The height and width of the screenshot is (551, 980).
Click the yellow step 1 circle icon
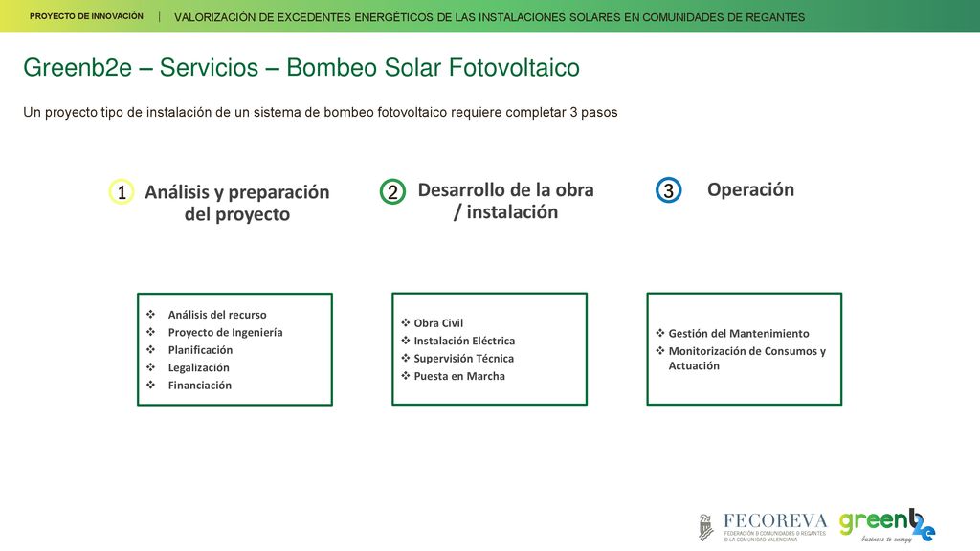click(x=122, y=191)
